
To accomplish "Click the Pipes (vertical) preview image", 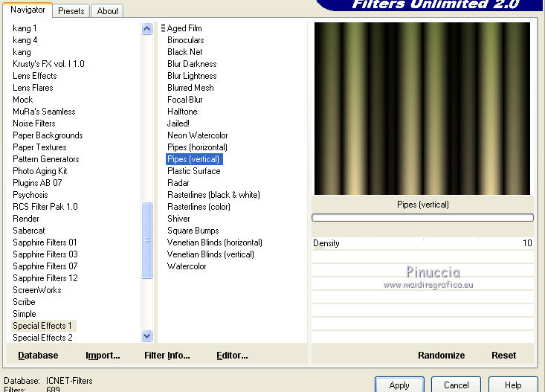I will point(422,109).
